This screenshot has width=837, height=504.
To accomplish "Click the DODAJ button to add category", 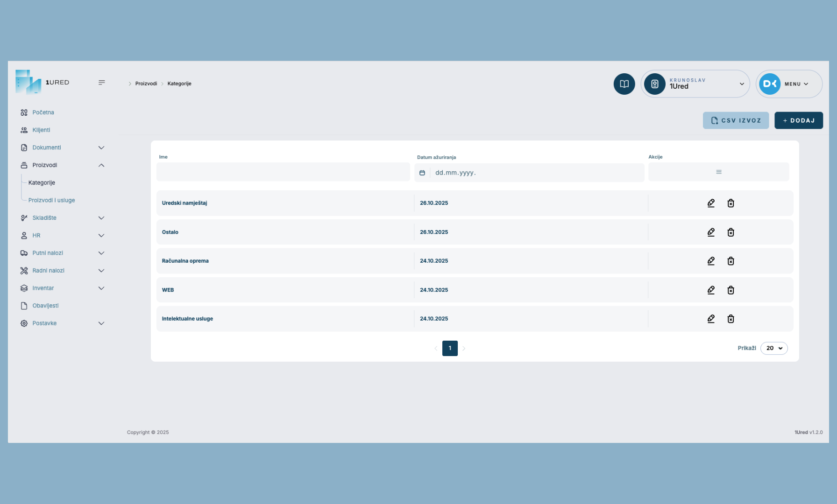I will [798, 120].
